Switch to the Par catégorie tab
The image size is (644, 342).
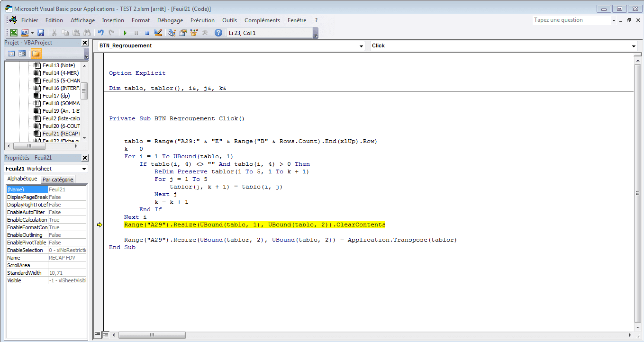(x=58, y=180)
